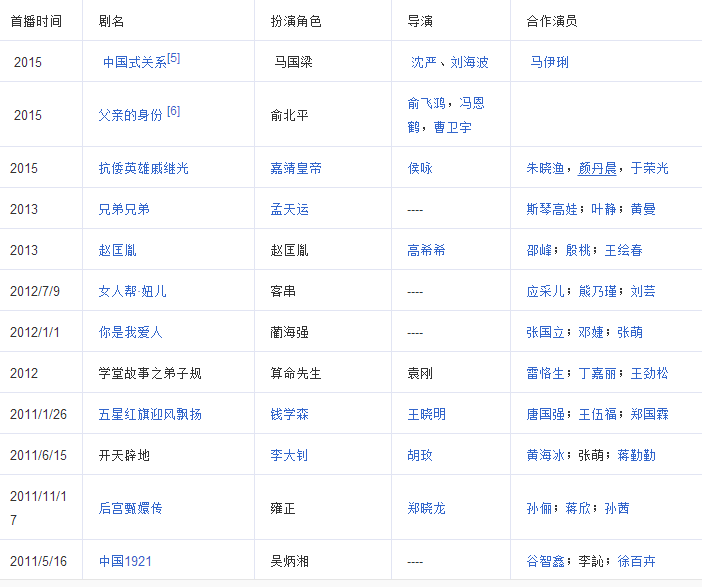This screenshot has height=587, width=702.
Task: Open 女人帮·妞儿 drama link
Action: [133, 291]
